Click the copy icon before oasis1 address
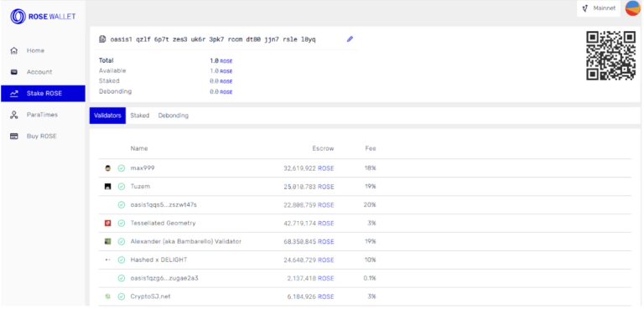This screenshot has height=309, width=644. pos(102,39)
